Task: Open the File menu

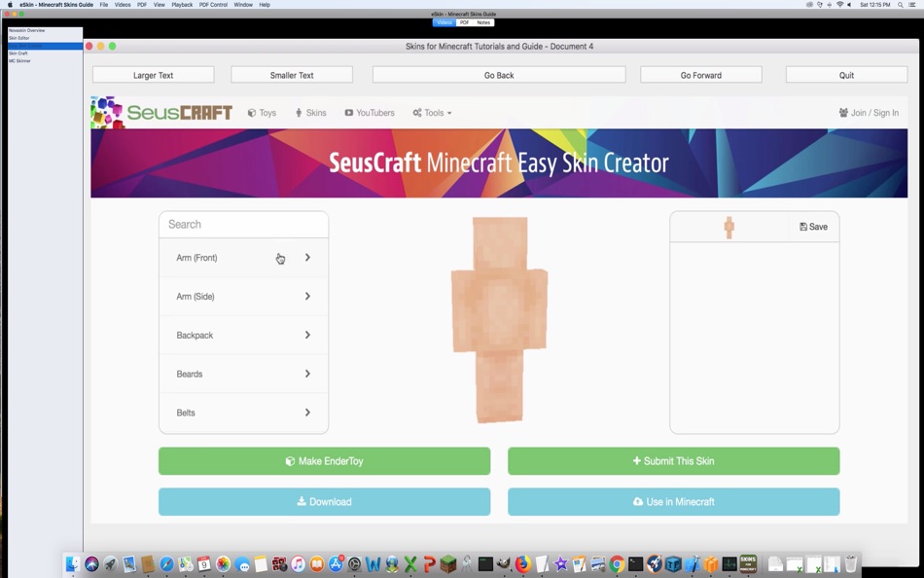Action: coord(104,5)
